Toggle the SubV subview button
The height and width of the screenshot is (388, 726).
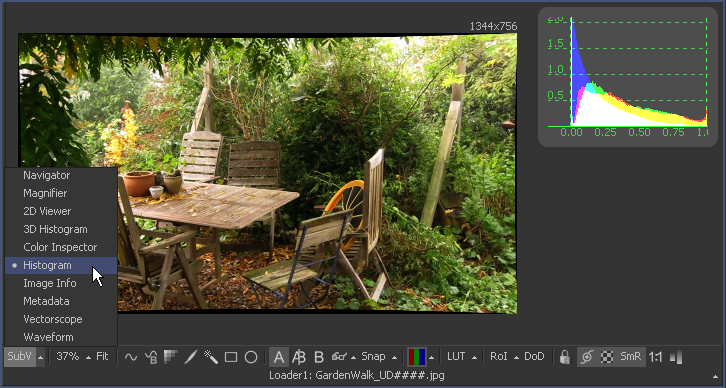tap(19, 357)
